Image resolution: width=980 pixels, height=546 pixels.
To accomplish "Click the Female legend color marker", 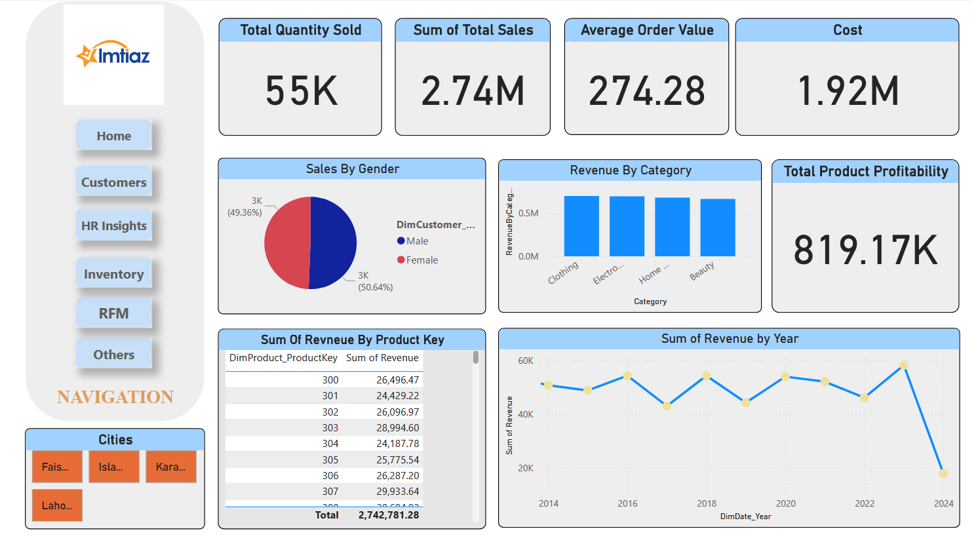I will click(x=401, y=260).
